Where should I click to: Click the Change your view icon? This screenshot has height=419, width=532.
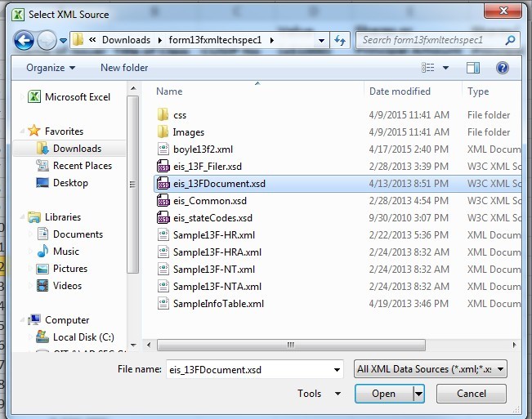coord(428,68)
